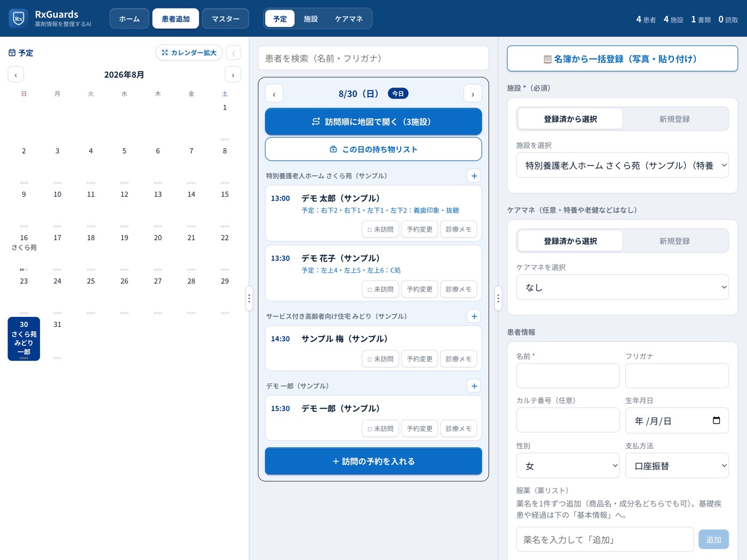Change appointment for デモ 太郎
Viewport: 747px width, 560px height.
click(x=419, y=229)
